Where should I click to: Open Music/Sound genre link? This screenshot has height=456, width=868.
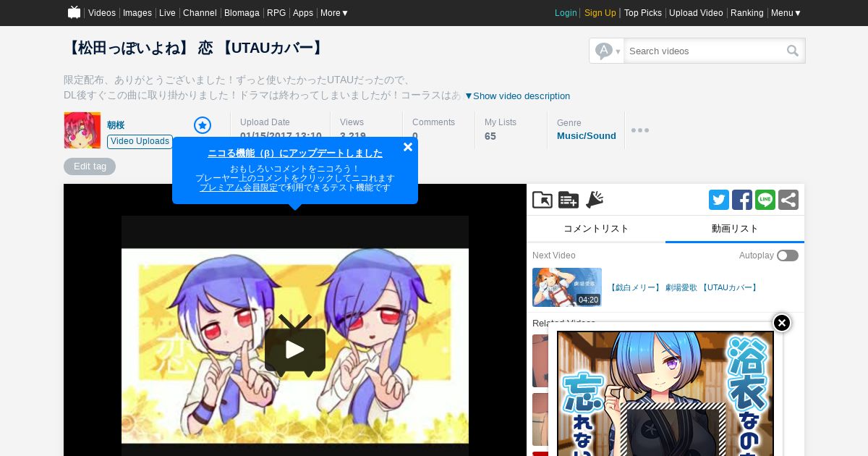point(587,136)
